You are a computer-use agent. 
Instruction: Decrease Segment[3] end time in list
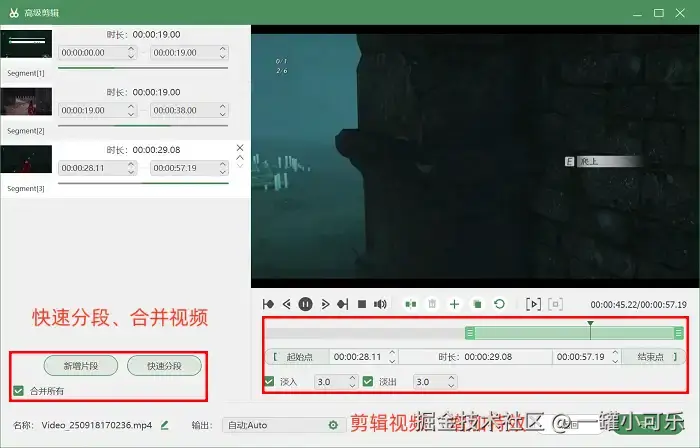pos(223,172)
